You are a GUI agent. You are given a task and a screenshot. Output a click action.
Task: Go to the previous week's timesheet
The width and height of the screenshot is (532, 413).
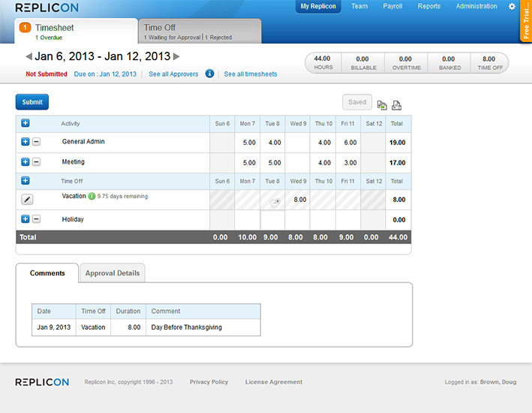29,56
